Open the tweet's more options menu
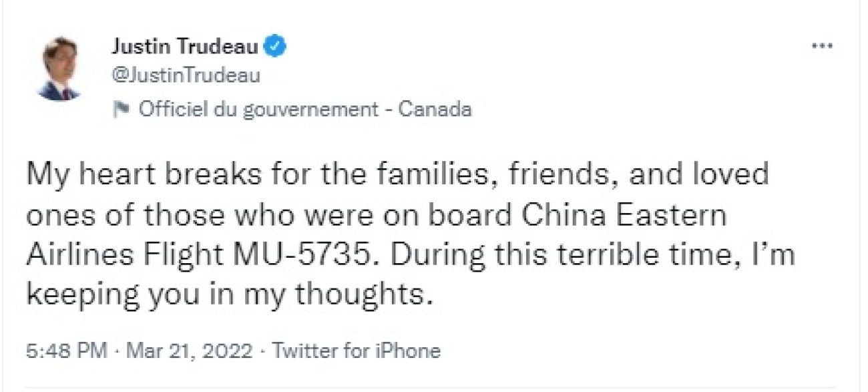This screenshot has height=392, width=868. point(821,47)
